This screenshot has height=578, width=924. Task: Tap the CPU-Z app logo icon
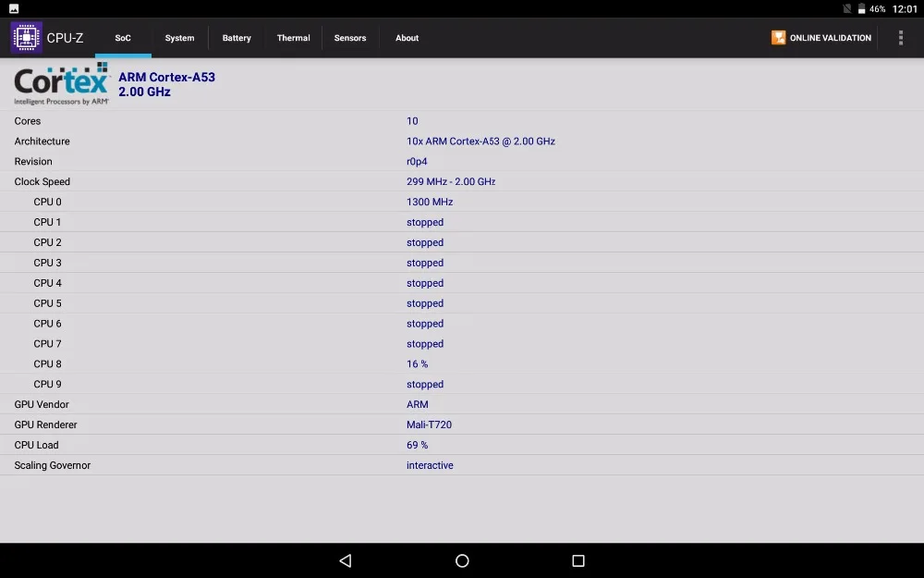pos(27,37)
